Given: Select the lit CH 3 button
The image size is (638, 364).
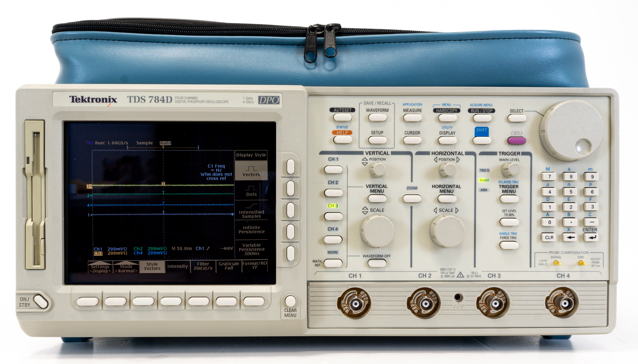Looking at the screenshot, I should (333, 216).
